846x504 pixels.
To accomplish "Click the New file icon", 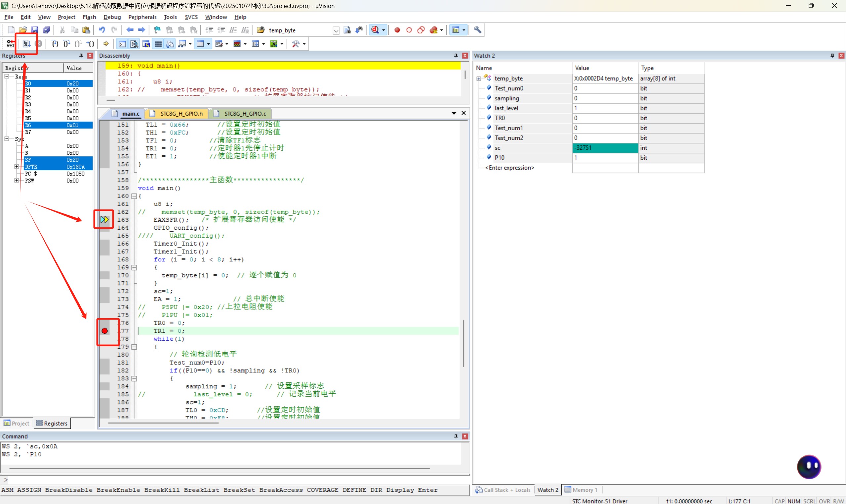I will 11,30.
